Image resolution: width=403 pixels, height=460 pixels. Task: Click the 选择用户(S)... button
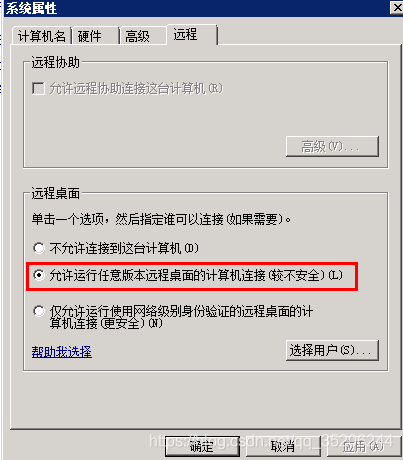click(x=332, y=350)
